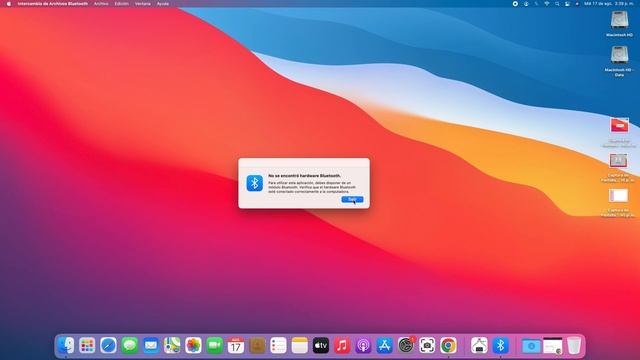The image size is (640, 360).
Task: Open the Intercambio de Archivos Bluetooth menu
Action: 53,4
